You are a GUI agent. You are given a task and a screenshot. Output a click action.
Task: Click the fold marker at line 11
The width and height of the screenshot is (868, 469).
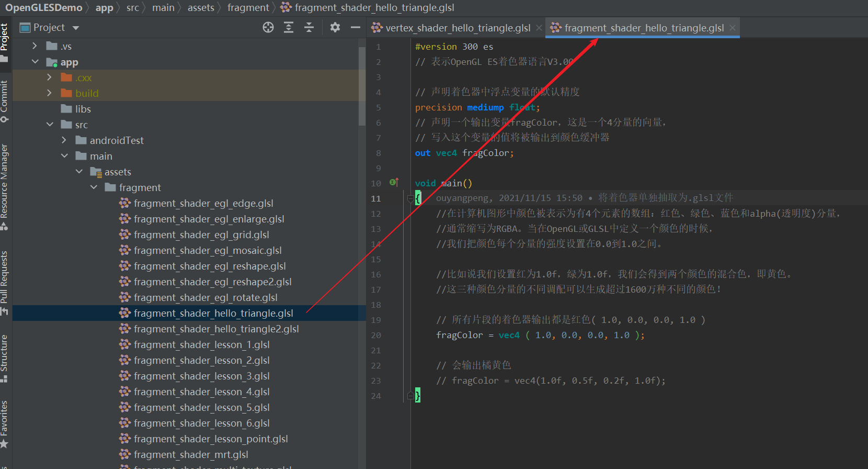(410, 198)
